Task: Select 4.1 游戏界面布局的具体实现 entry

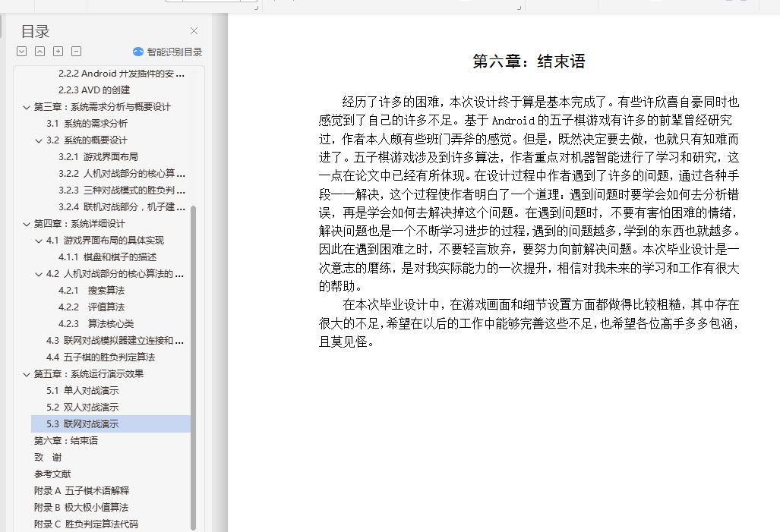Action: click(105, 241)
